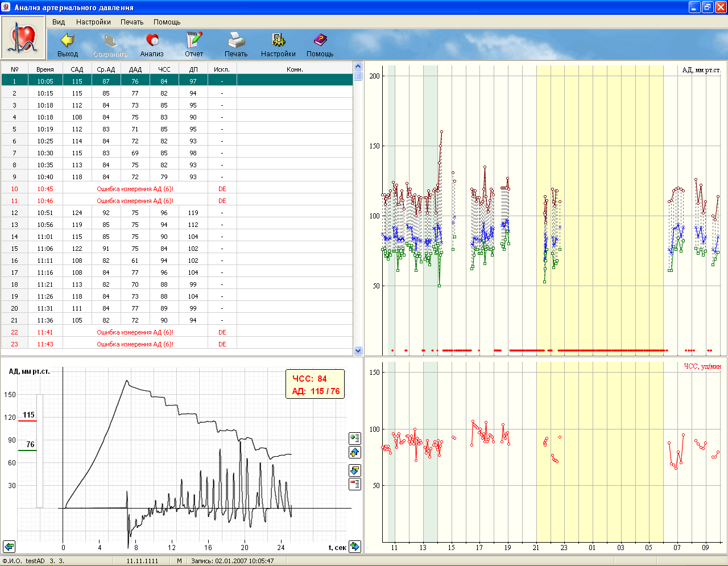The image size is (728, 566).
Task: Click the table scrollbar down arrow
Action: coord(358,351)
